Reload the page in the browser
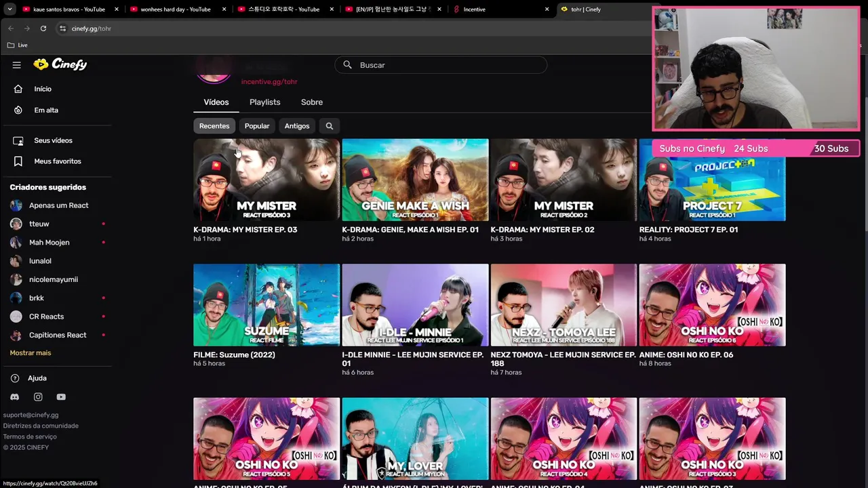 (43, 28)
